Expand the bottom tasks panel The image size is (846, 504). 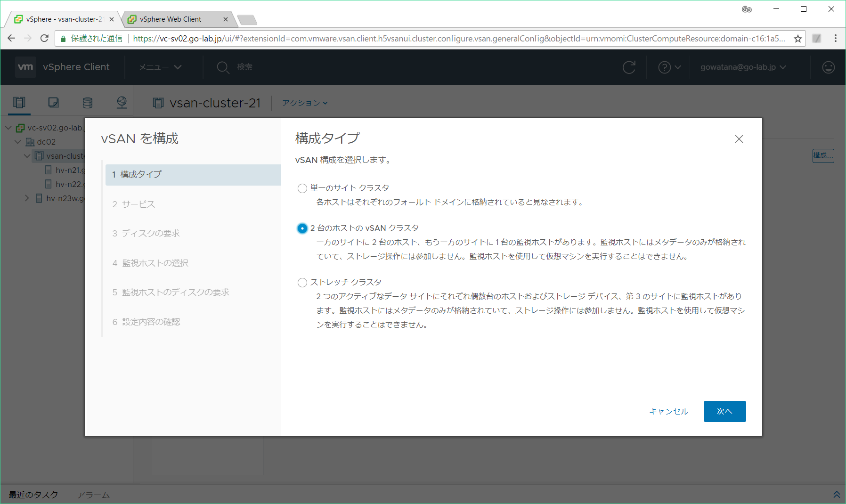coord(836,494)
